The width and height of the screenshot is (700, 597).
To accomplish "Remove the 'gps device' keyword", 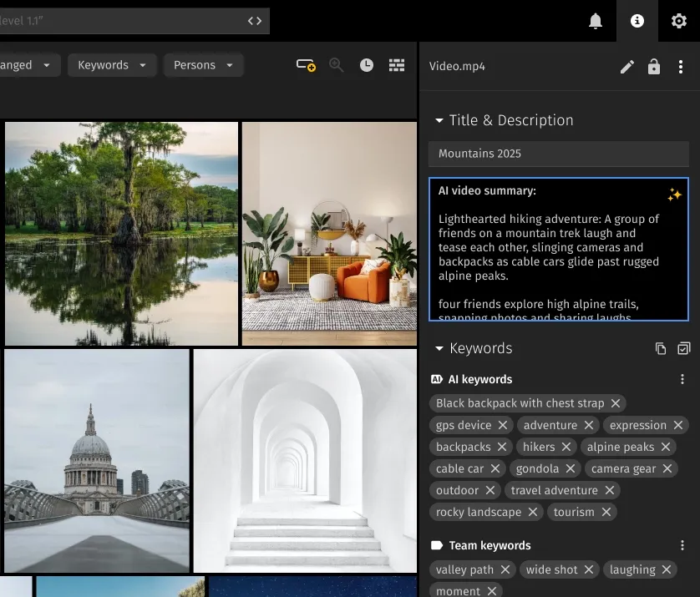I will [x=503, y=425].
